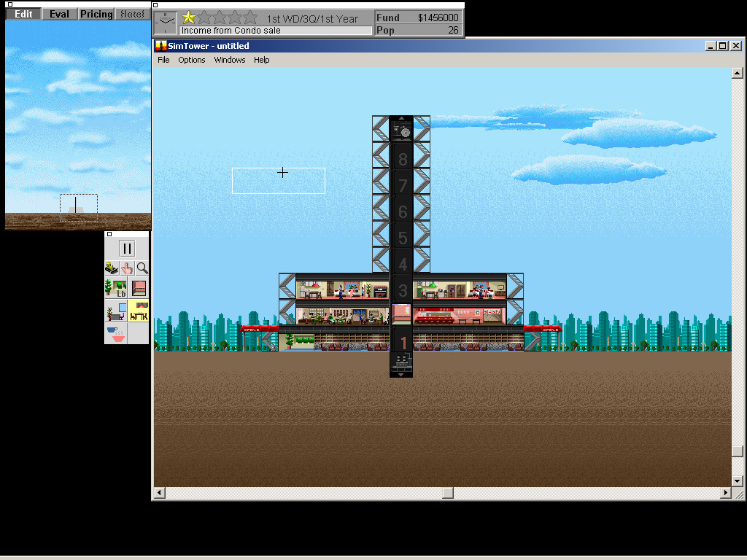Click the greyed-out Hotel tab

point(132,14)
